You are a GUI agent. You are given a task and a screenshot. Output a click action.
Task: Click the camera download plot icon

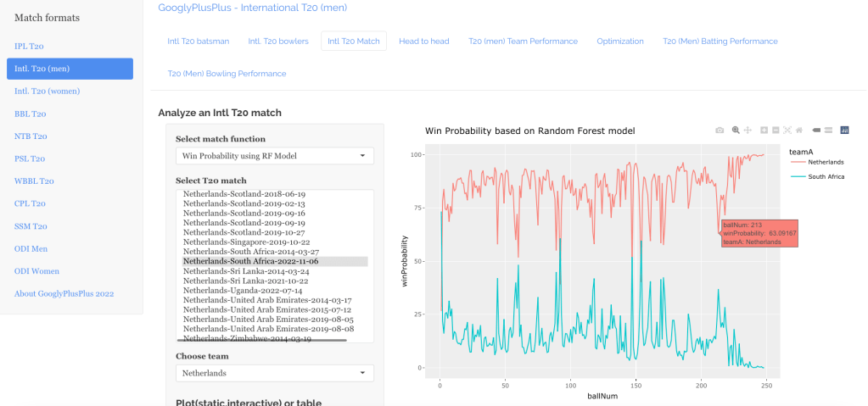[720, 131]
